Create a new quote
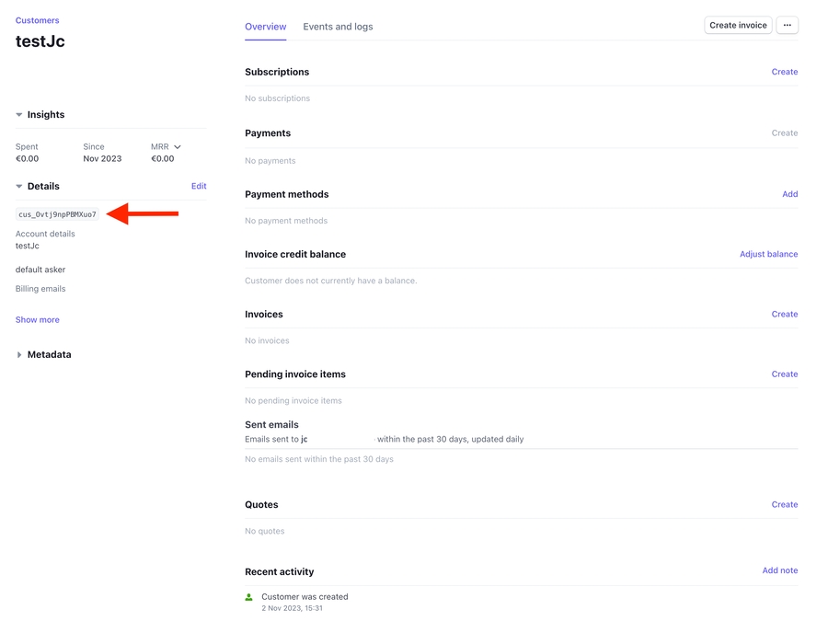This screenshot has height=644, width=828. (x=784, y=505)
